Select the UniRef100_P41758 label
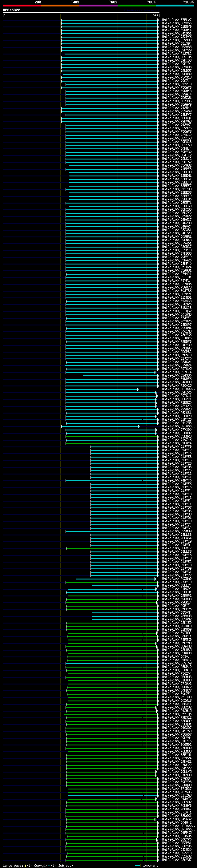Image resolution: width=197 pixels, height=868 pixels. pos(177,423)
